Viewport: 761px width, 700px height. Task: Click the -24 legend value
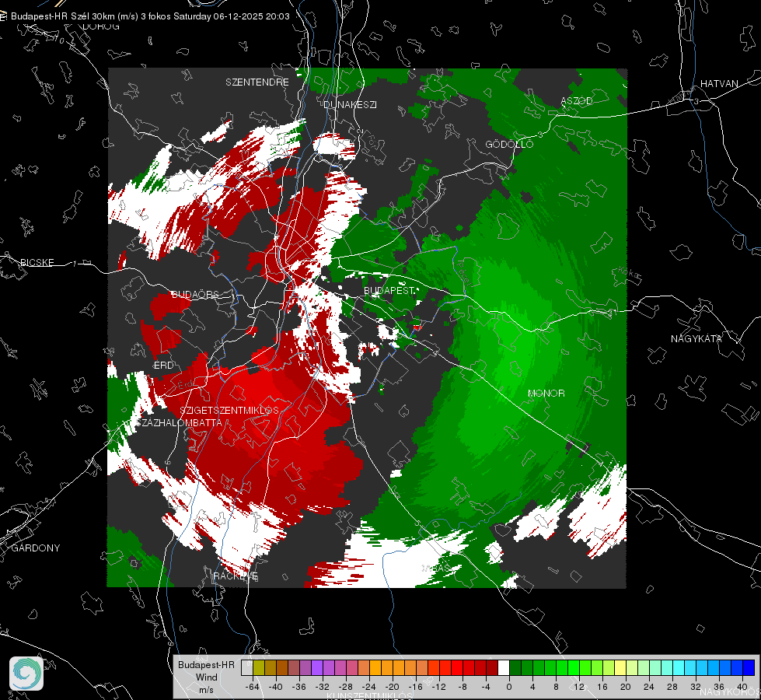point(369,687)
